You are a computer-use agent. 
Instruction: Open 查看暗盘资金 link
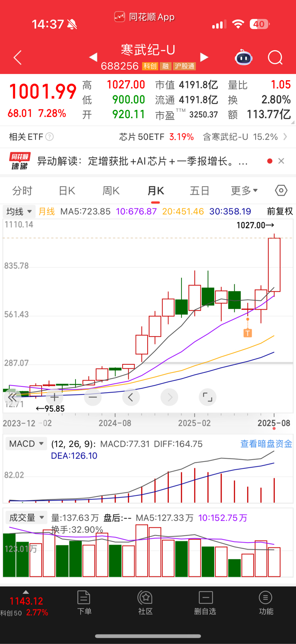pos(266,444)
